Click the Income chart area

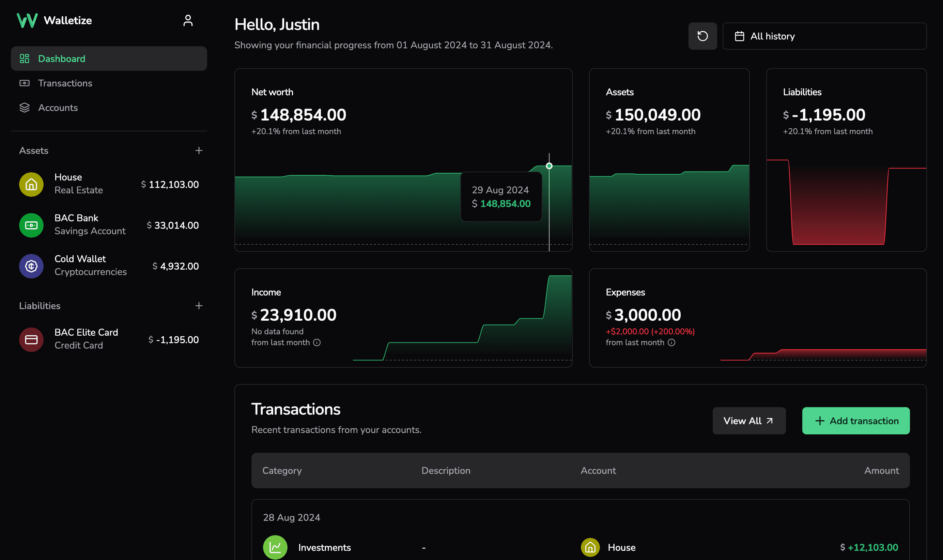coord(462,318)
